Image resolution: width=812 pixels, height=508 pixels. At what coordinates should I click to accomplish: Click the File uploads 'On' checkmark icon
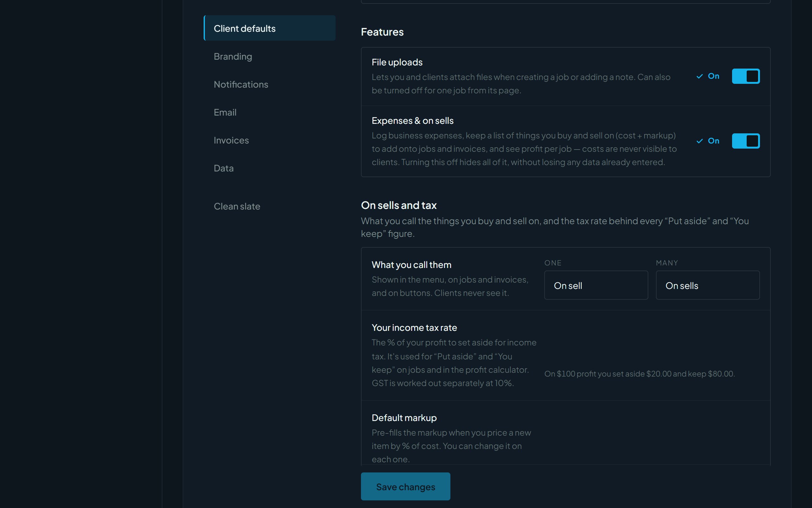point(700,76)
